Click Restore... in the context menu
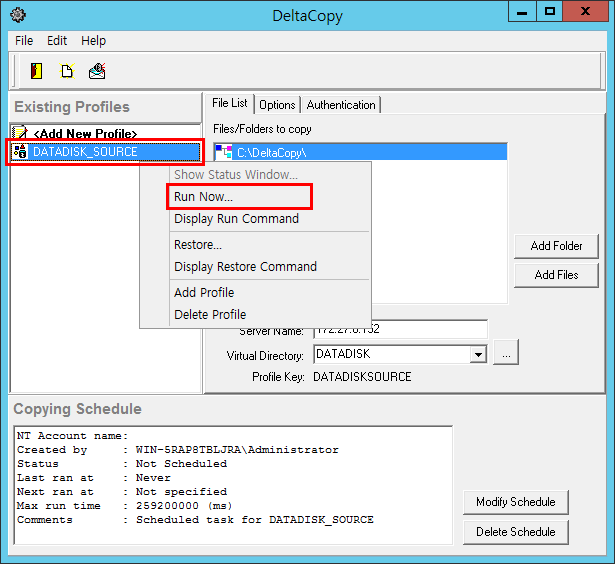This screenshot has height=564, width=615. coord(198,245)
